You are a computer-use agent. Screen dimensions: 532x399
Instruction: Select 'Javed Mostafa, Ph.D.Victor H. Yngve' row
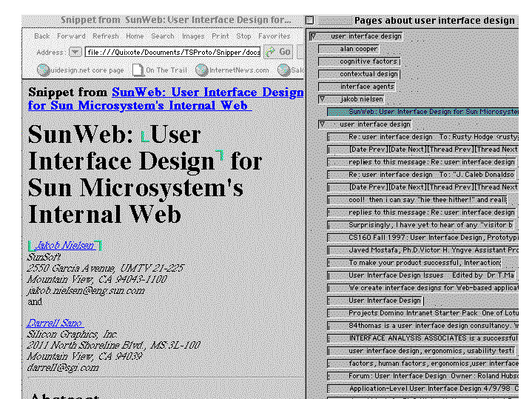422,250
